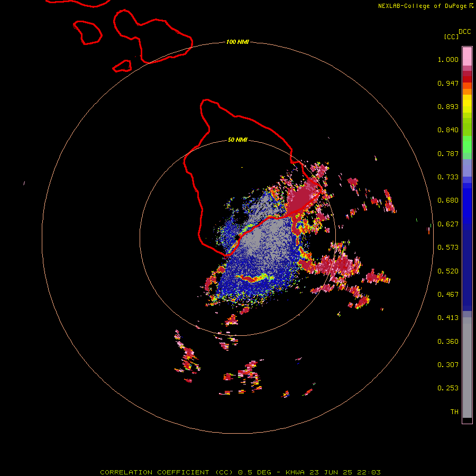The image size is (476, 476).
Task: Click the 1.000 scale value
Action: coord(448,59)
